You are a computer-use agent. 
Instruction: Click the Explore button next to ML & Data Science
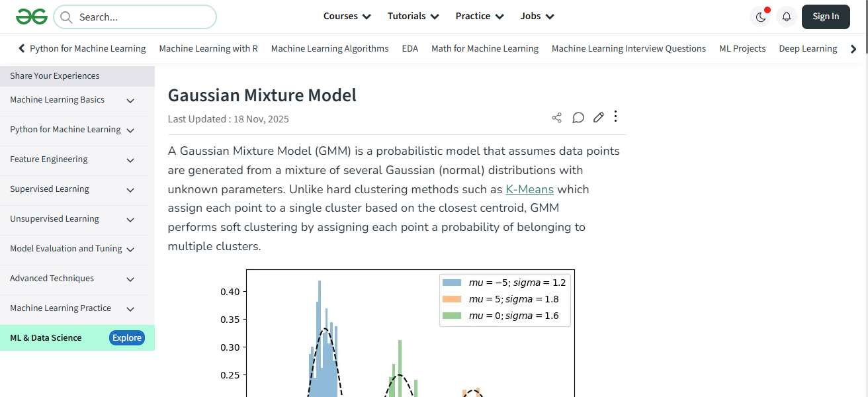pyautogui.click(x=126, y=337)
